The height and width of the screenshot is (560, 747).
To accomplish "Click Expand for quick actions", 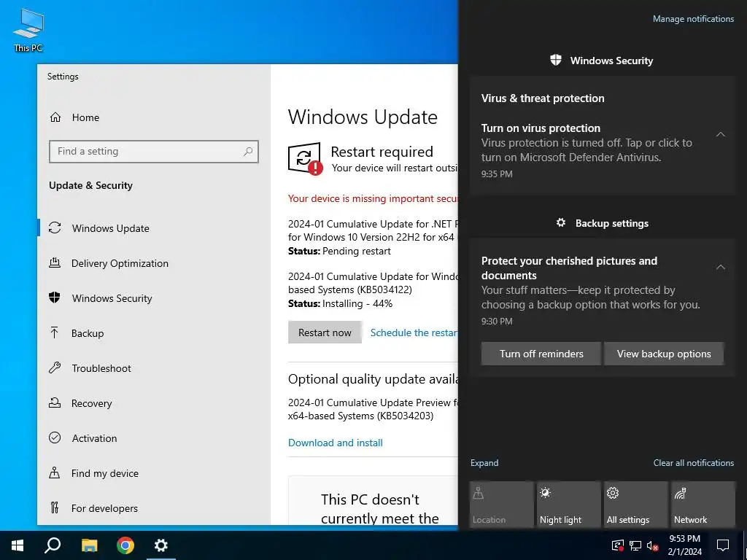I will 484,462.
